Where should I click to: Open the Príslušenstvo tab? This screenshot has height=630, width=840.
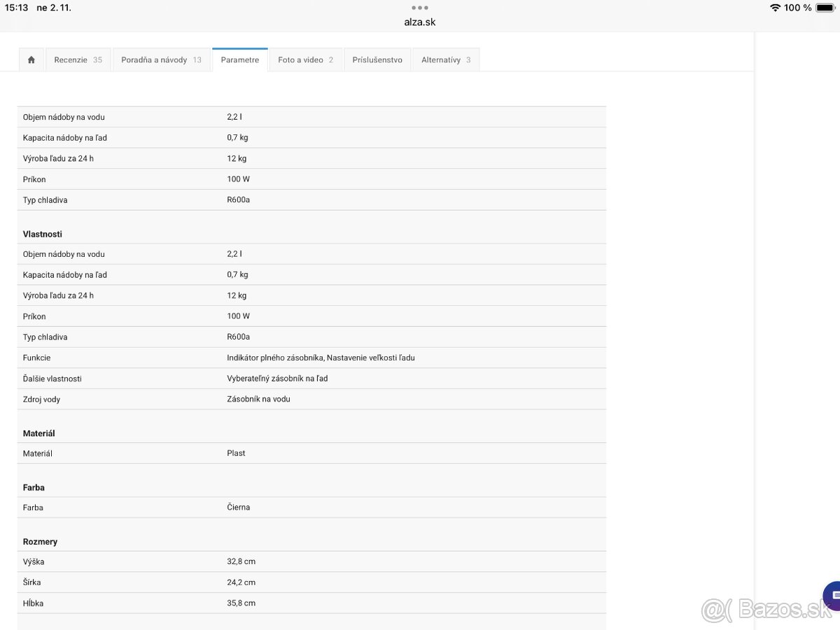(x=377, y=60)
